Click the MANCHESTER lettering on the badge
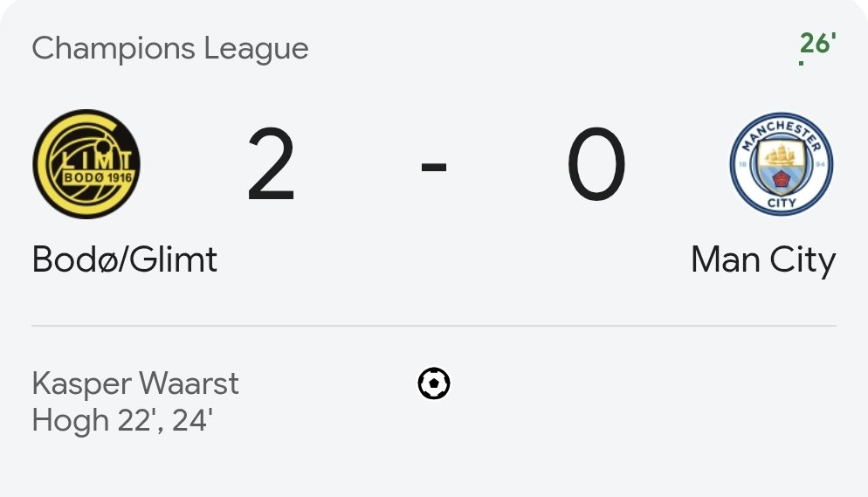Viewport: 868px width, 497px height. click(781, 128)
